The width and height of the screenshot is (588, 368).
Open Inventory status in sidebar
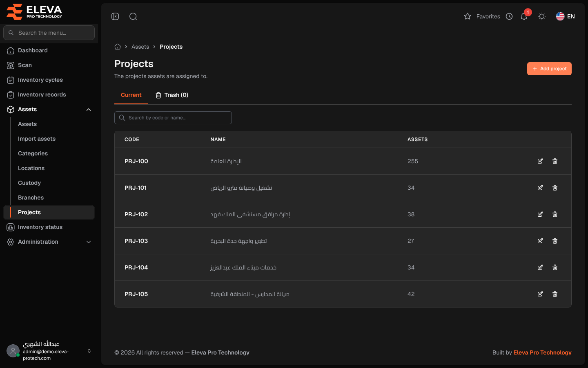pyautogui.click(x=49, y=227)
